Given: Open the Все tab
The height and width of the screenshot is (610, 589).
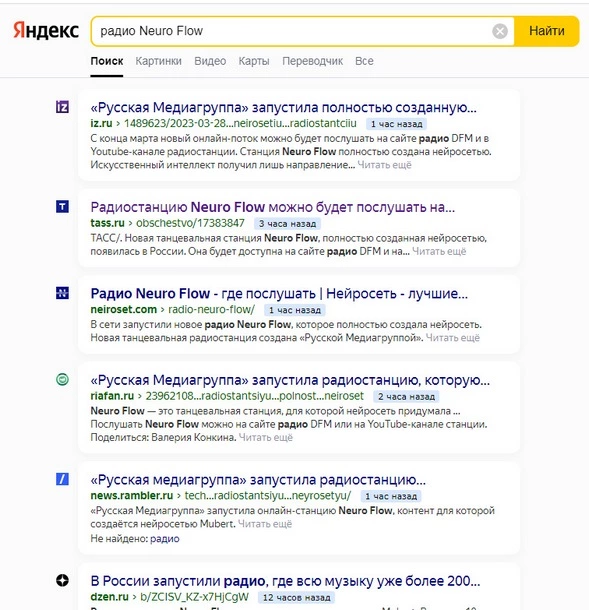Looking at the screenshot, I should tap(364, 61).
